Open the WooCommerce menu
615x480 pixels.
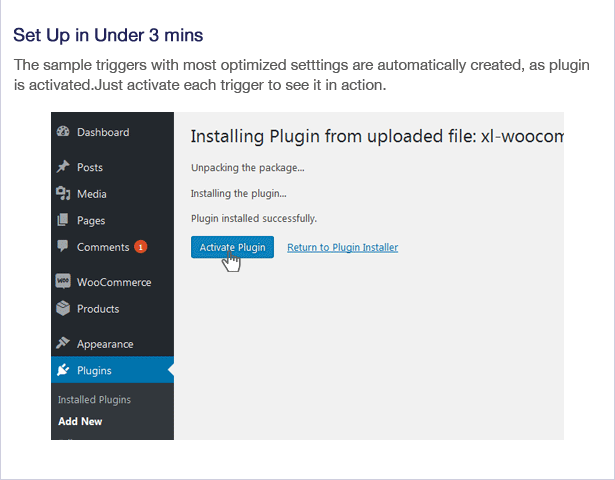pos(114,282)
